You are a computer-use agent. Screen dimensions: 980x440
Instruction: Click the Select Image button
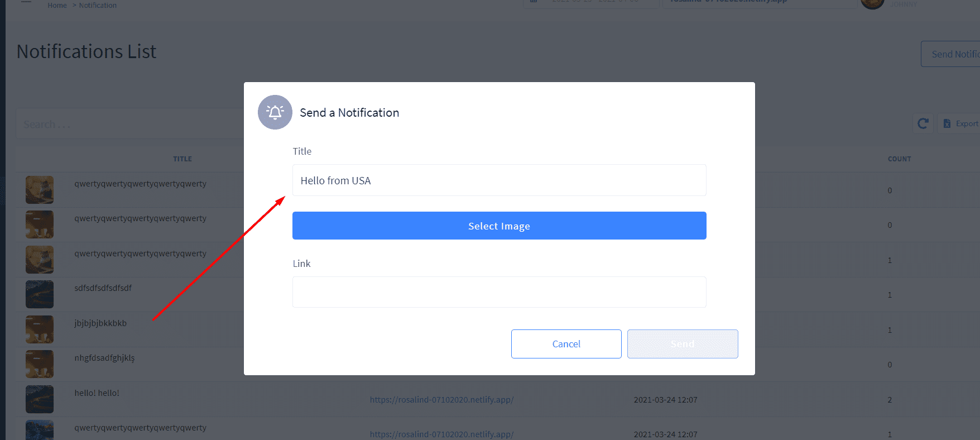click(x=499, y=226)
